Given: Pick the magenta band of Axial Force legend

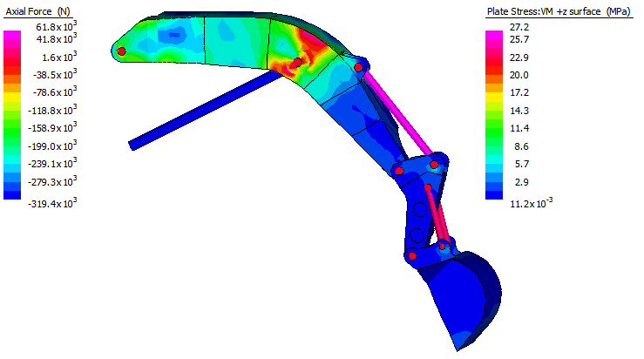Looking at the screenshot, I should (x=12, y=35).
